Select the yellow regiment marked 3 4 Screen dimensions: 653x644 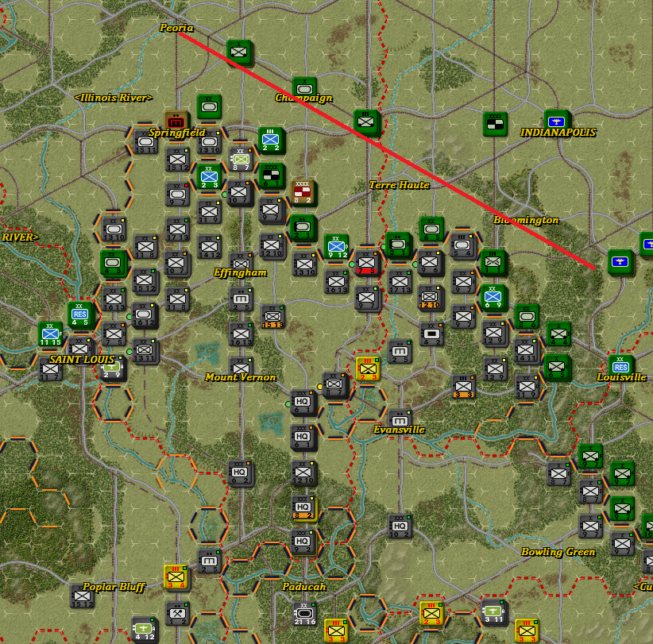tap(176, 577)
